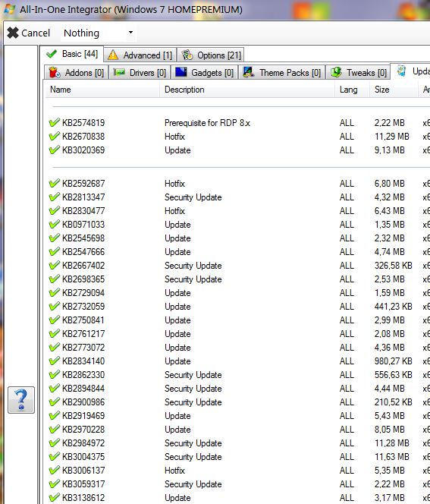Click the green check icon for KB2830477
The height and width of the screenshot is (504, 430).
click(x=55, y=210)
